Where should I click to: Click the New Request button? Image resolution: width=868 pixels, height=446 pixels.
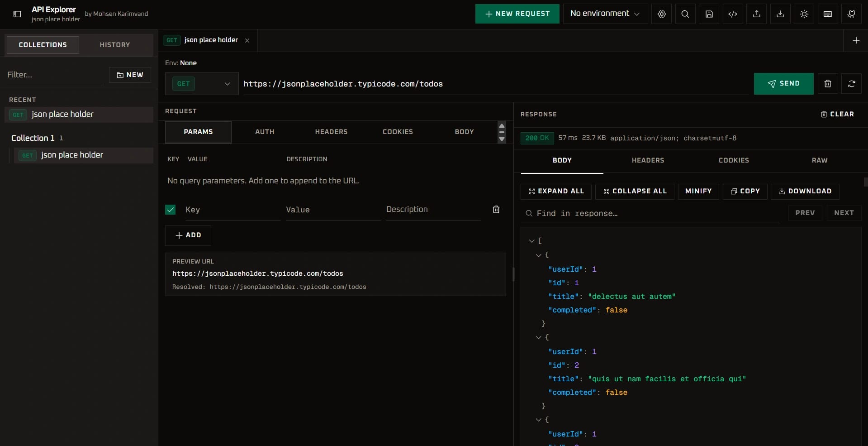(517, 14)
